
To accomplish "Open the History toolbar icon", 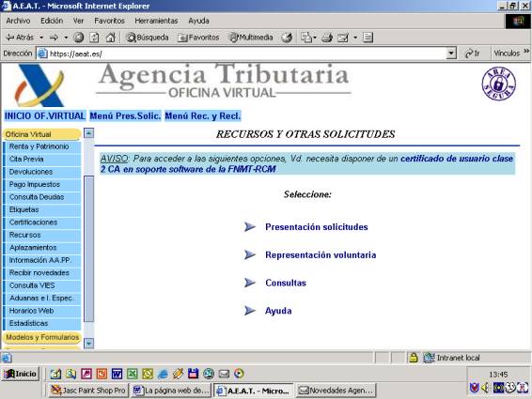I will (x=287, y=38).
